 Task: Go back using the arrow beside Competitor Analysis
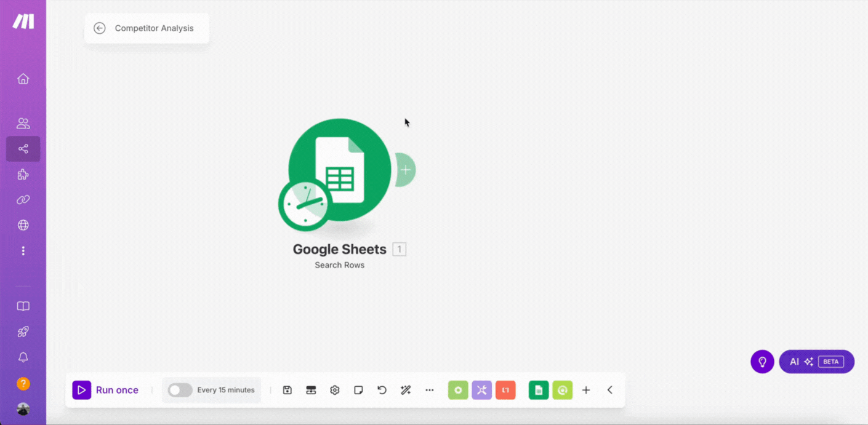point(100,28)
